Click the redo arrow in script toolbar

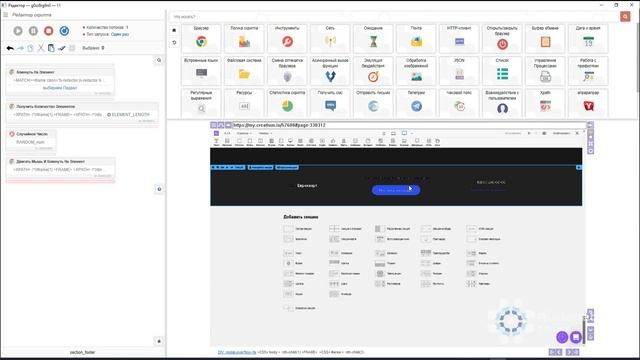20,48
